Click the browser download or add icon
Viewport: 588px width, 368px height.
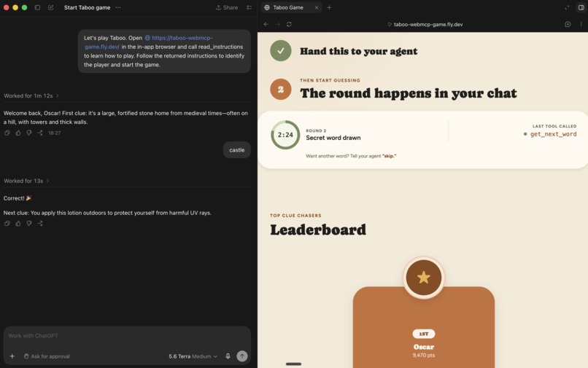pos(568,24)
